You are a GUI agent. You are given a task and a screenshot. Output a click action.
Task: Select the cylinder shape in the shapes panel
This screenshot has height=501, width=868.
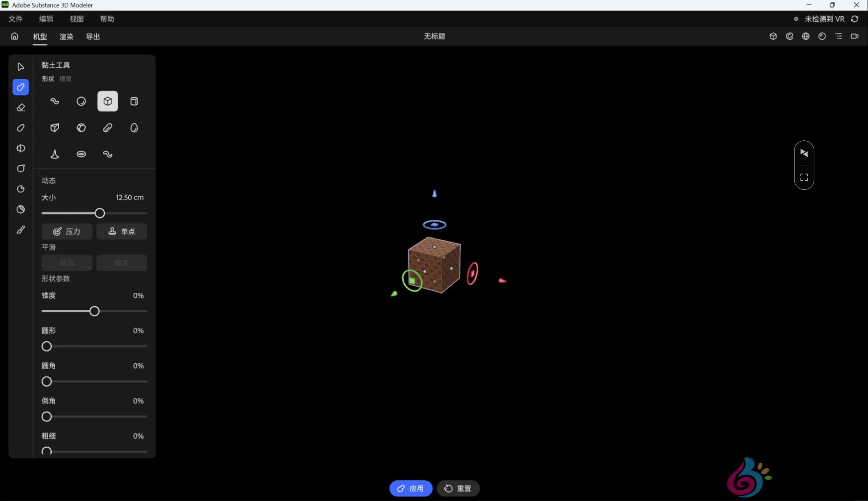tap(134, 101)
